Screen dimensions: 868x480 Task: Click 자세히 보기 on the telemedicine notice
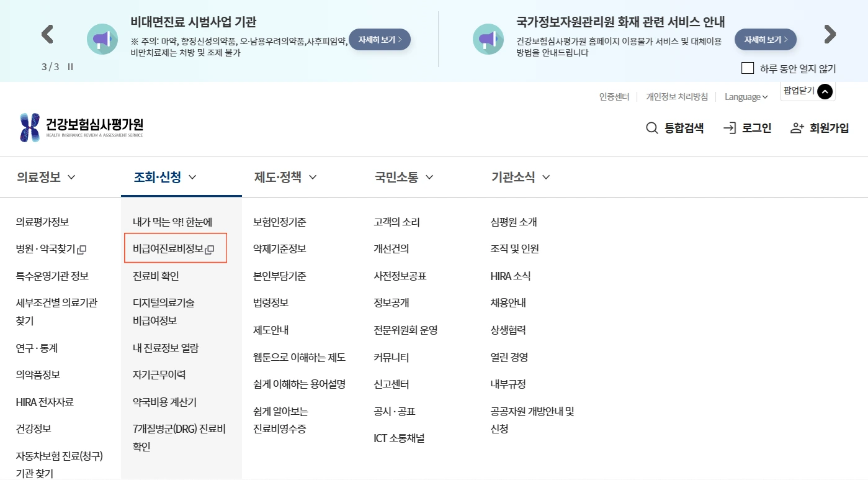coord(380,38)
